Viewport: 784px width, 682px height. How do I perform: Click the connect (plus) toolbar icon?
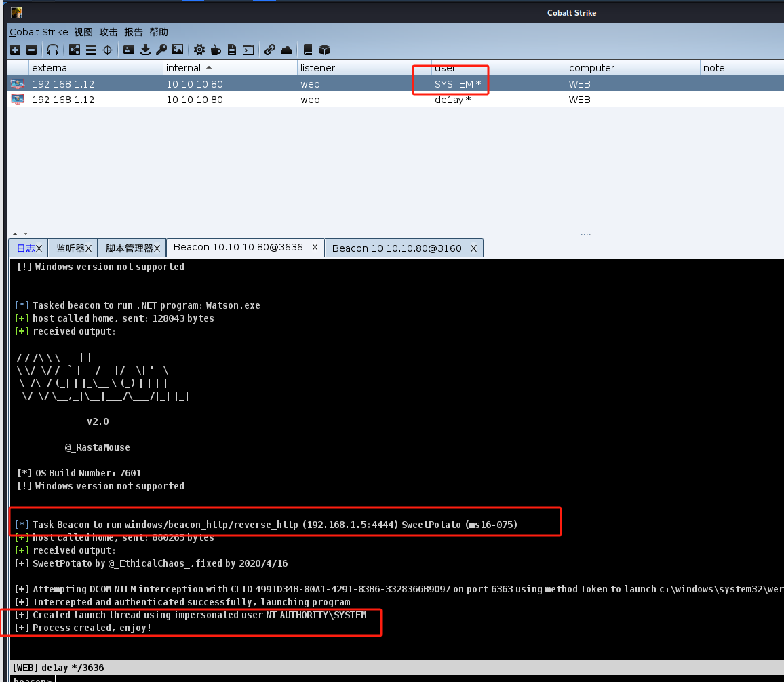pyautogui.click(x=16, y=50)
